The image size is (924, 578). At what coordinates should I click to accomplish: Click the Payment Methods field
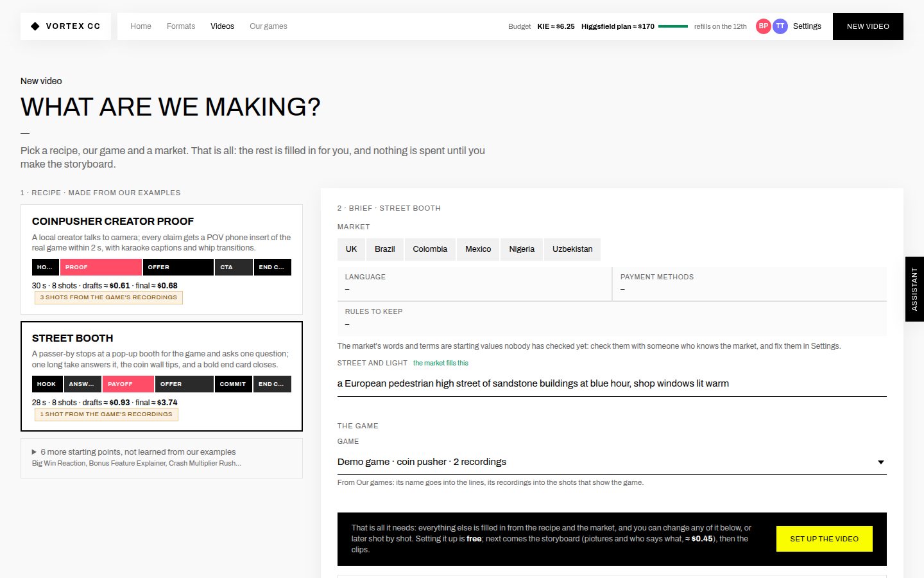coord(750,284)
